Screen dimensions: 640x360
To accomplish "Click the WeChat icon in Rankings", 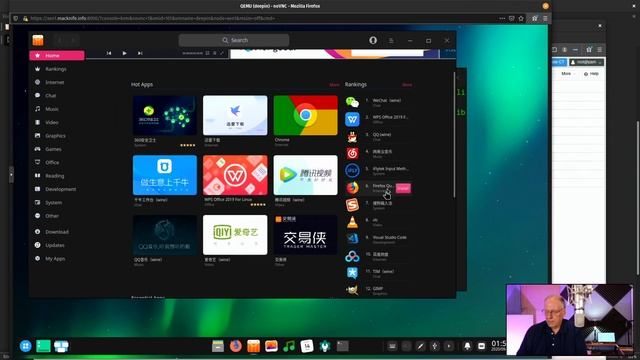I will click(x=352, y=102).
